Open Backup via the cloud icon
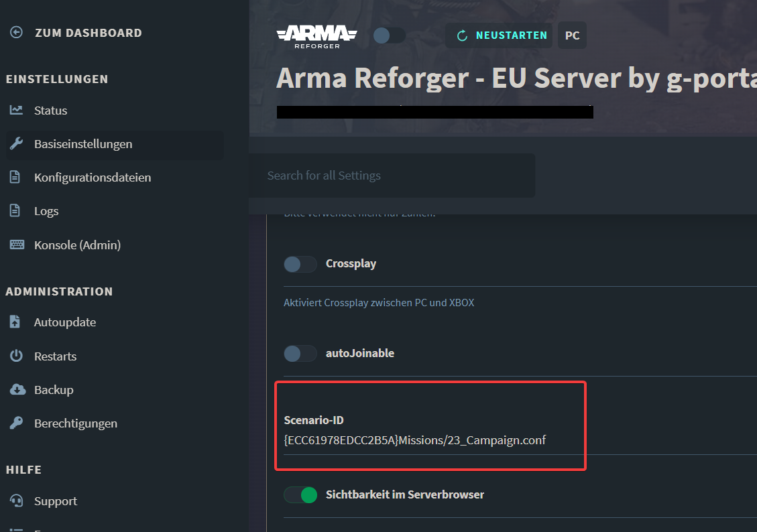Screen dimensions: 757x532 pos(16,389)
